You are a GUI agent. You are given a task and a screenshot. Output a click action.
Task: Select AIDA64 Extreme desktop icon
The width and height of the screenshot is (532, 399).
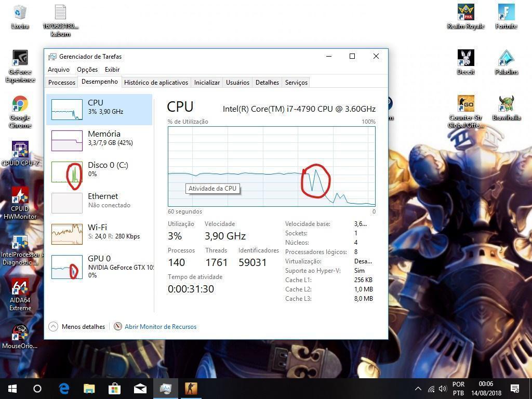tap(20, 295)
